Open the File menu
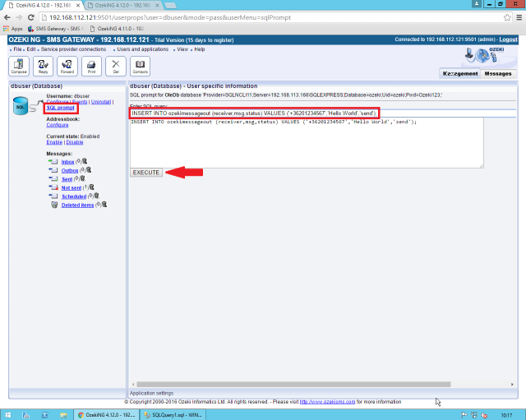 (17, 49)
